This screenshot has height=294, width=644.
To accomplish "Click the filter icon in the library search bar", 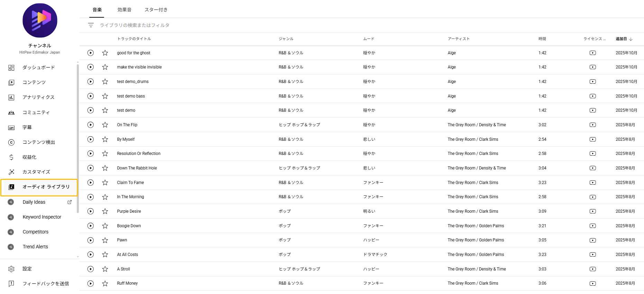I will tap(91, 25).
